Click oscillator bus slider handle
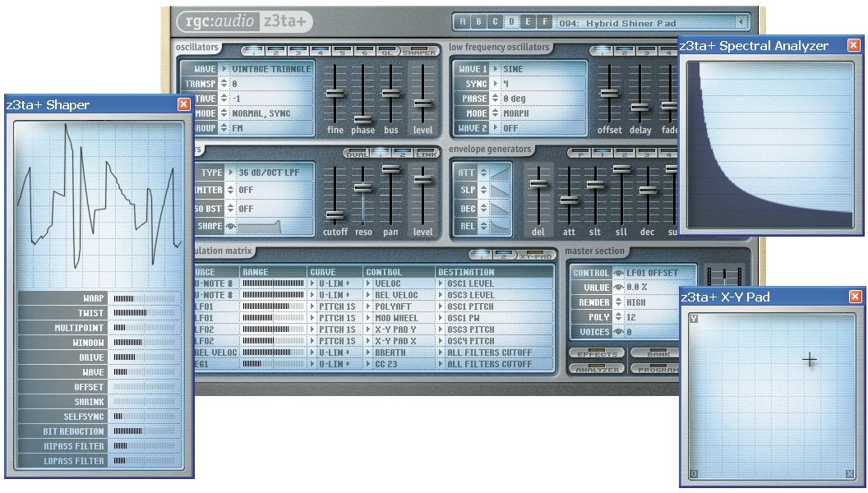The width and height of the screenshot is (868, 493). point(390,94)
